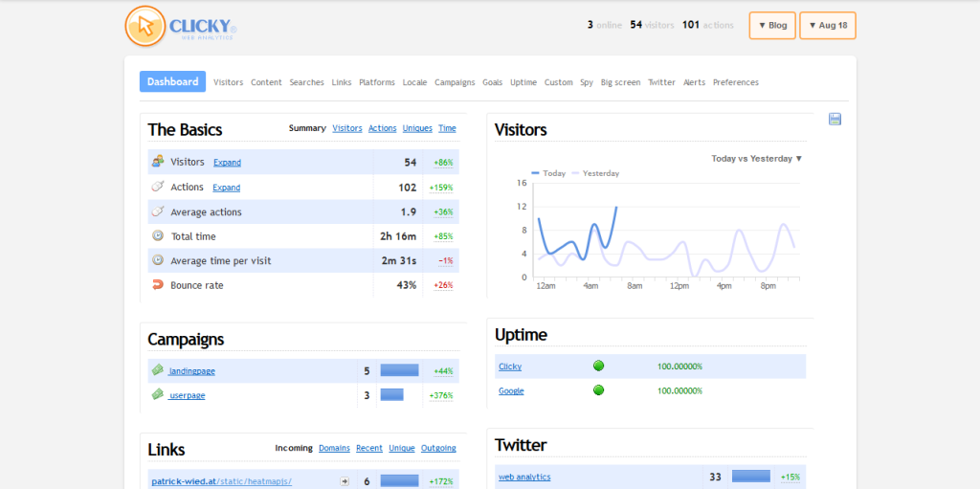Click the Today legend entry in chart
The width and height of the screenshot is (980, 489).
click(548, 173)
